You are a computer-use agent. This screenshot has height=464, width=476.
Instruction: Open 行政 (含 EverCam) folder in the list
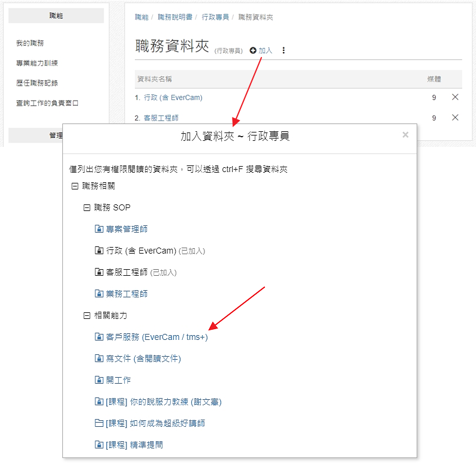coord(173,98)
